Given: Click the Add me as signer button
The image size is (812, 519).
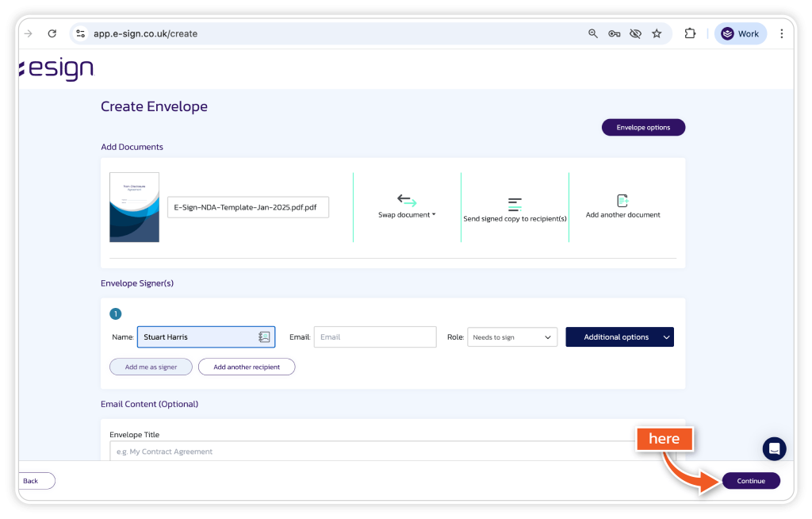Looking at the screenshot, I should coord(151,367).
